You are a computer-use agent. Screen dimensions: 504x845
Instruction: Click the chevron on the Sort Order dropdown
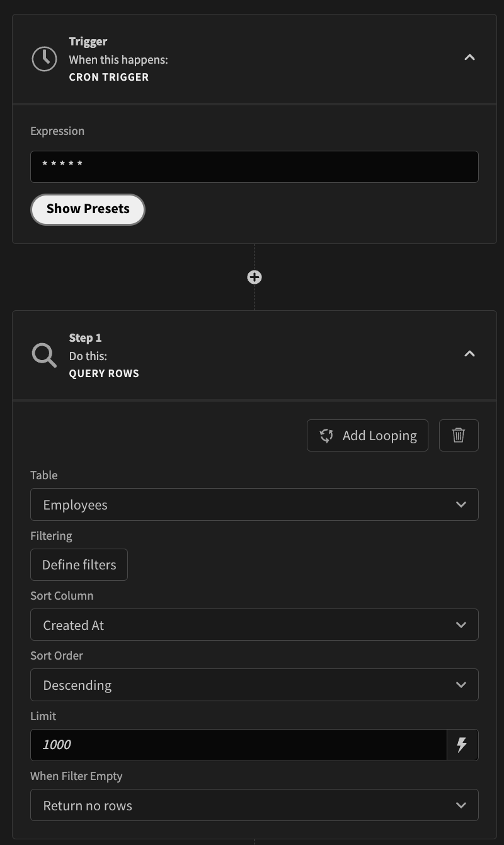point(461,685)
